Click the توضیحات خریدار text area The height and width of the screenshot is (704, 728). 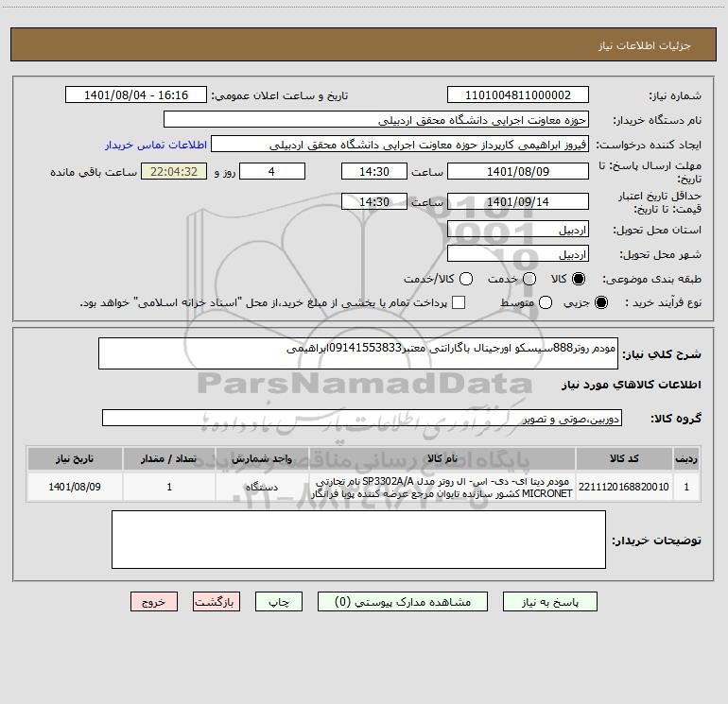(x=358, y=540)
